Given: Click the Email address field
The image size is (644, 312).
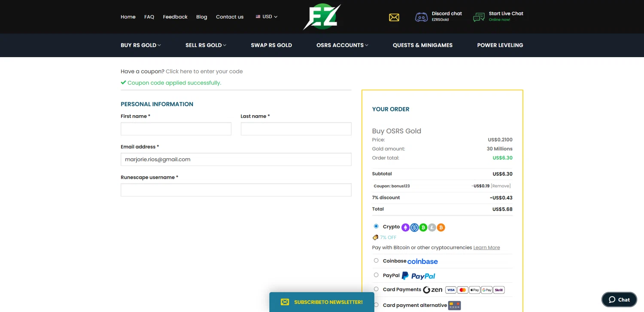Looking at the screenshot, I should [x=236, y=159].
